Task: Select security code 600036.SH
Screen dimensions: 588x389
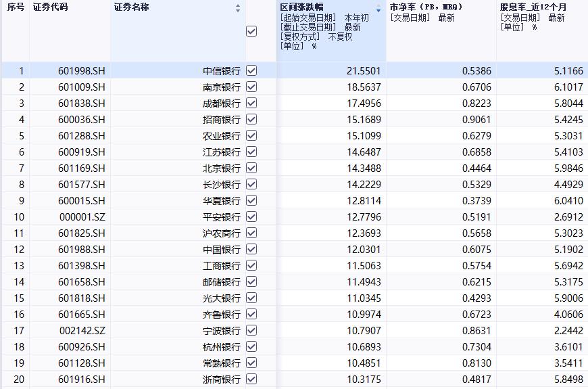Action: (81, 119)
